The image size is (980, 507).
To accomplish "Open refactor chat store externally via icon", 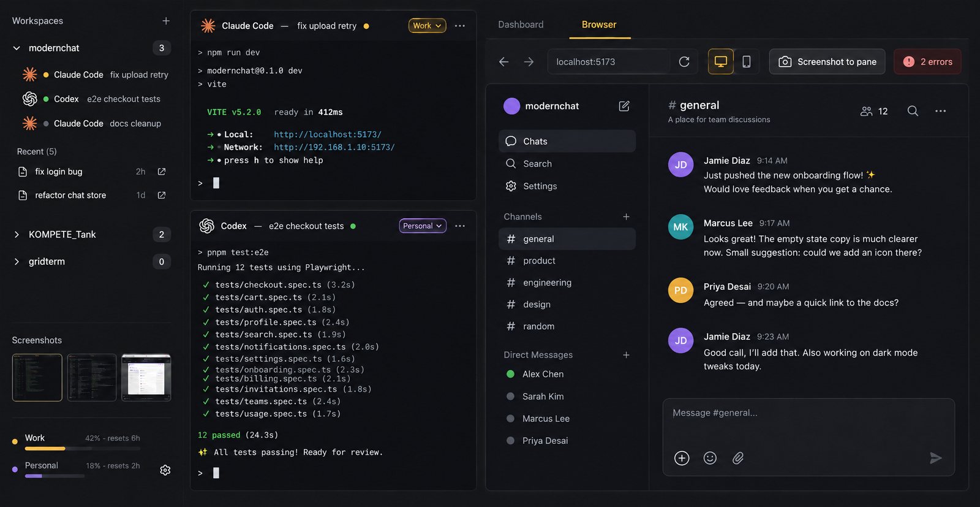I will point(162,195).
